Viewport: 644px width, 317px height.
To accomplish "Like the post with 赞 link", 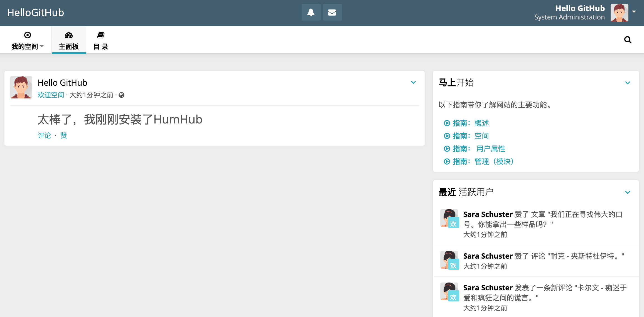I will (64, 135).
